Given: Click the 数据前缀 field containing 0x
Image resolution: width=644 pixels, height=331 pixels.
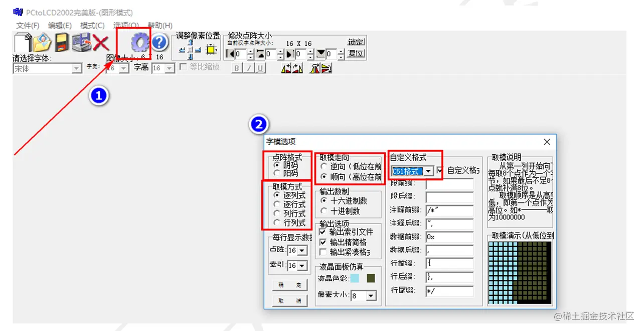Looking at the screenshot, I should [x=449, y=237].
